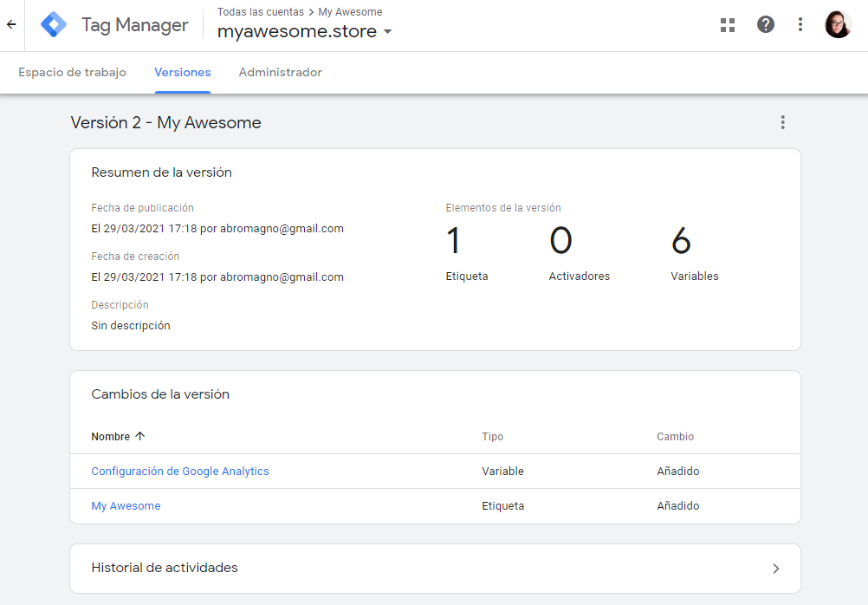Click Añadido in the Configuración de Google Analytics row

click(x=678, y=471)
